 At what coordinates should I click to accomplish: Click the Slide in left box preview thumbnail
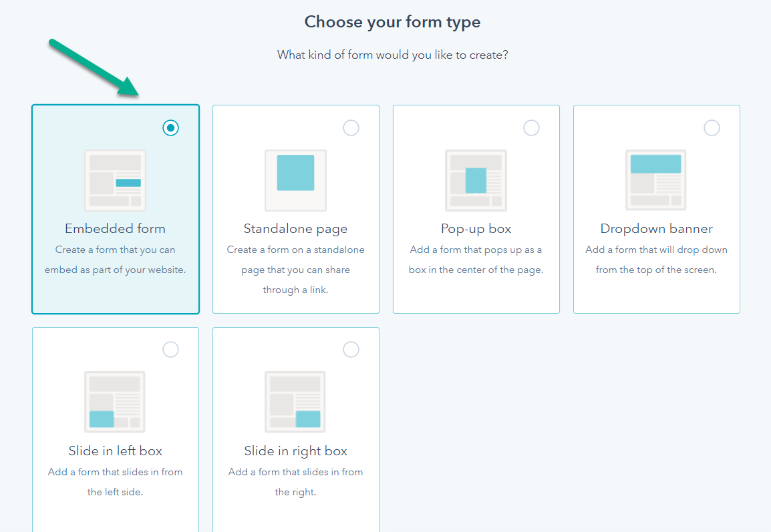point(115,402)
